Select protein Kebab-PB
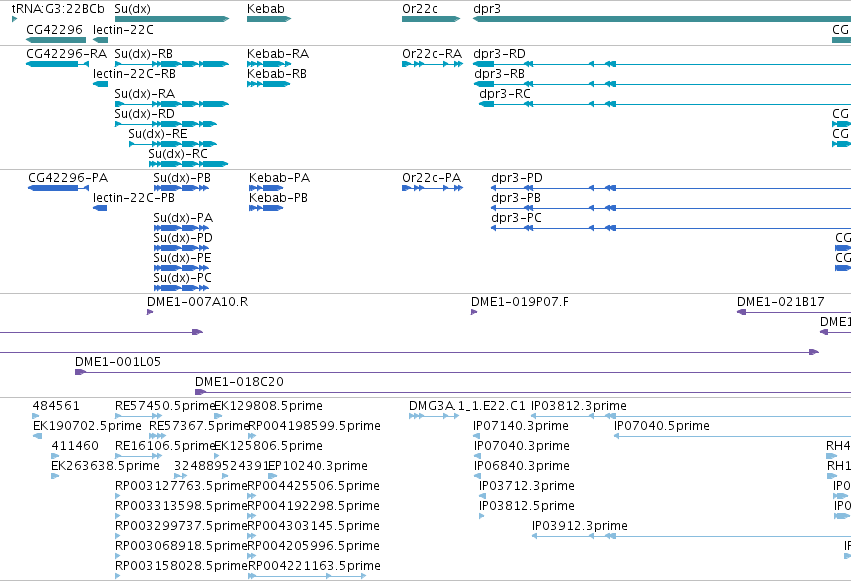 266,208
